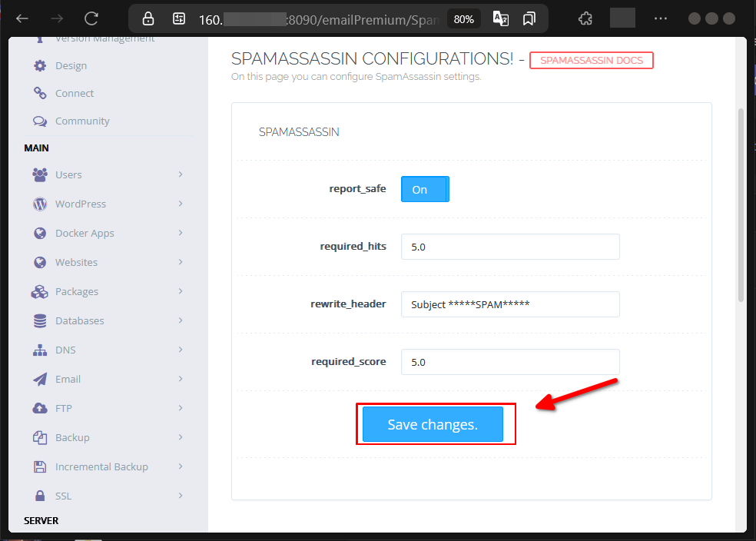Open the extensions puzzle icon
This screenshot has height=541, width=756.
(585, 18)
